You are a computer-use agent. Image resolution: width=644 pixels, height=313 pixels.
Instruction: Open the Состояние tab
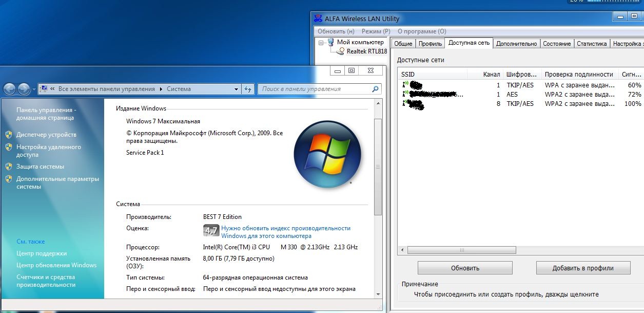557,44
